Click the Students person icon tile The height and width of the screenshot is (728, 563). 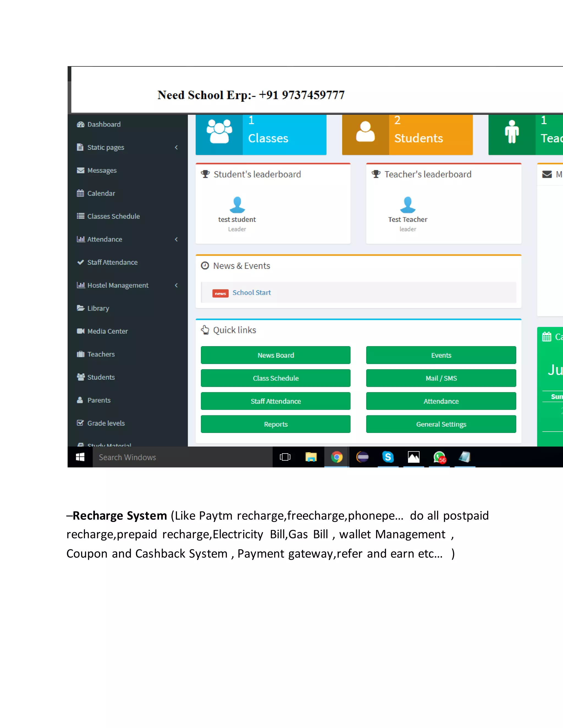(x=365, y=132)
